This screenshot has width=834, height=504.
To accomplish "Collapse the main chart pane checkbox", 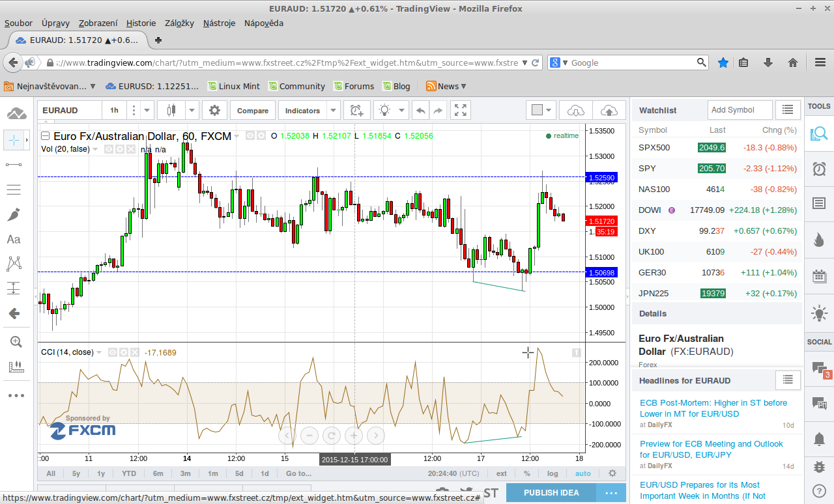I will [x=45, y=136].
